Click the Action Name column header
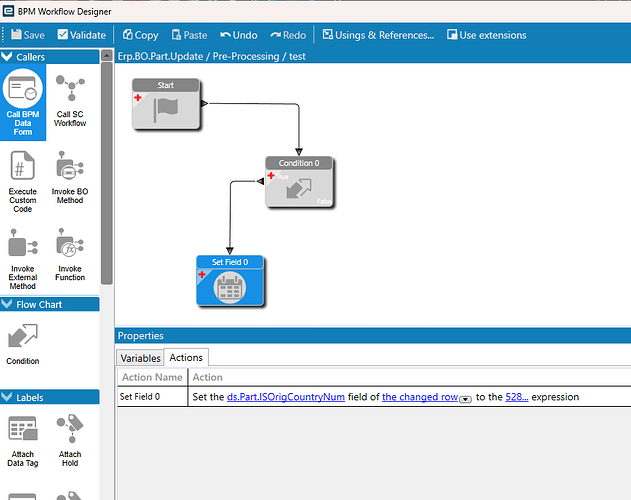The width and height of the screenshot is (631, 500). 153,377
